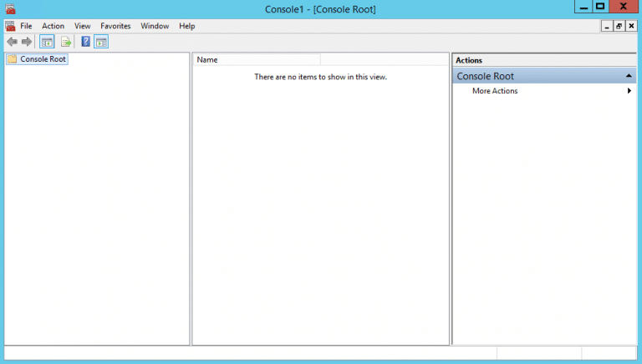This screenshot has height=364, width=642.
Task: Toggle the Show/Hide Console Tree icon
Action: 47,42
